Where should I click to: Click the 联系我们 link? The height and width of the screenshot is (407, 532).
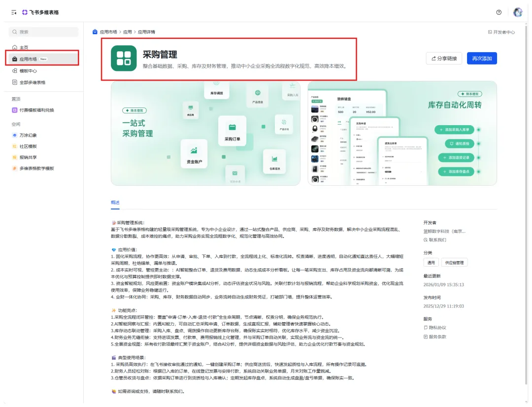(x=435, y=239)
